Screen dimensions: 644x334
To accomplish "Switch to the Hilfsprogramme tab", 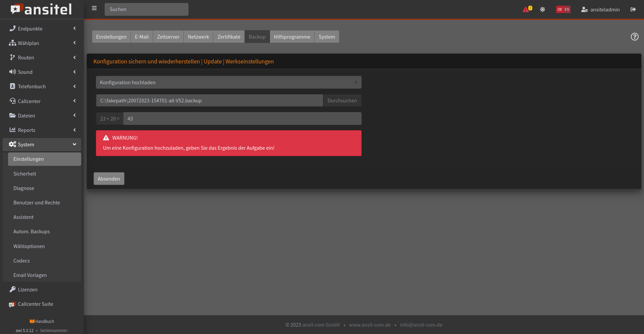I will (x=292, y=37).
